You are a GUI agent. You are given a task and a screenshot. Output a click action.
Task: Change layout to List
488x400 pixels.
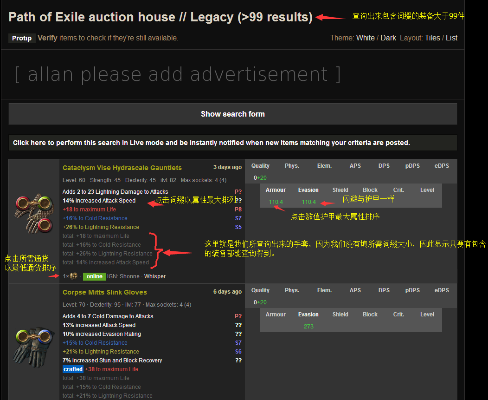(451, 38)
